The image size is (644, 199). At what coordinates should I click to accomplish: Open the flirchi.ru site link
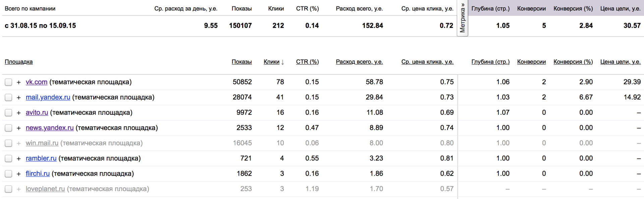tap(38, 174)
